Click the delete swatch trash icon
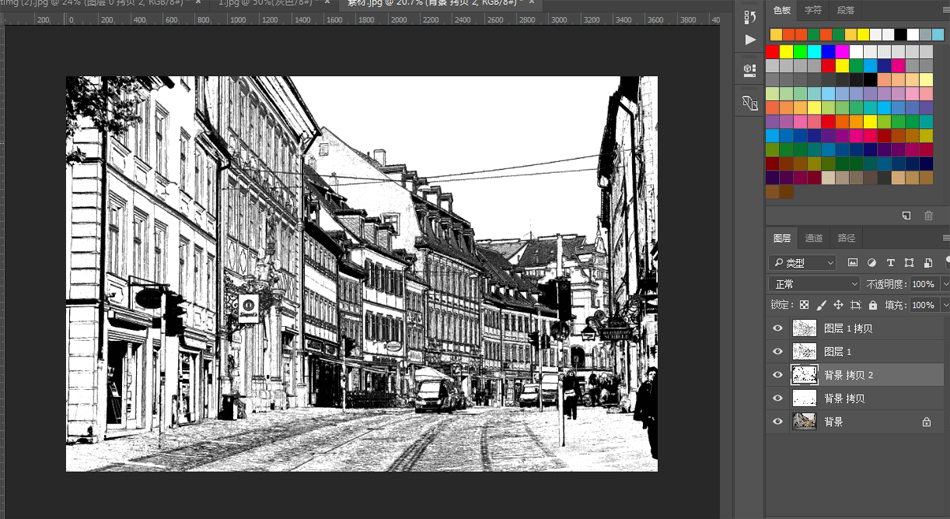This screenshot has width=950, height=519. point(928,216)
